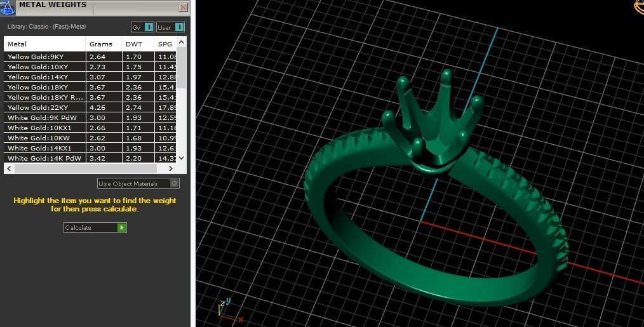The height and width of the screenshot is (327, 644).
Task: Sort by the DWT column header
Action: [x=138, y=44]
